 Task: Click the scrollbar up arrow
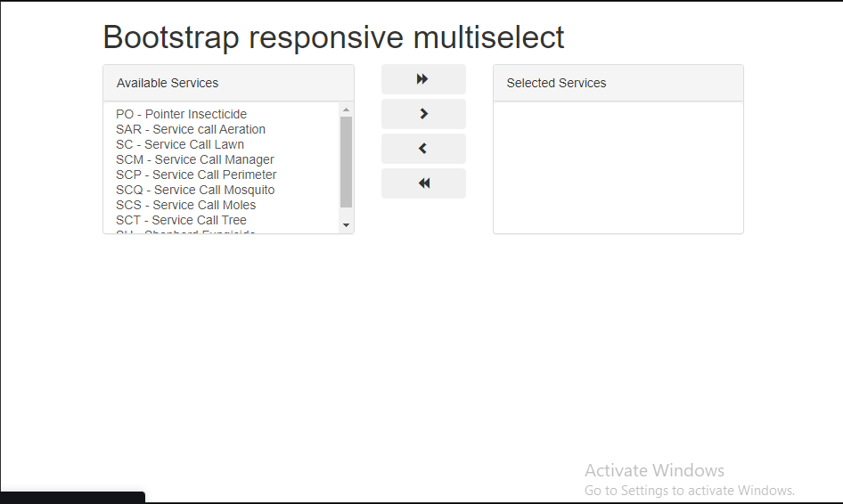[x=347, y=110]
